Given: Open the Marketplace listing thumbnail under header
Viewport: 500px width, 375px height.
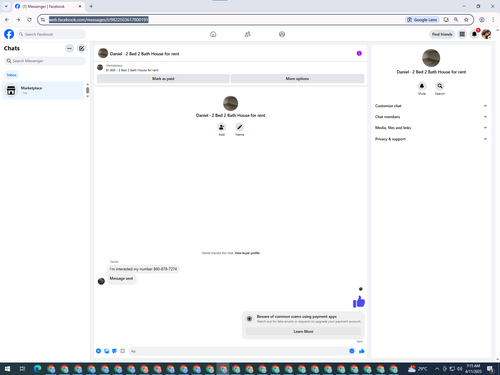Looking at the screenshot, I should (x=100, y=68).
